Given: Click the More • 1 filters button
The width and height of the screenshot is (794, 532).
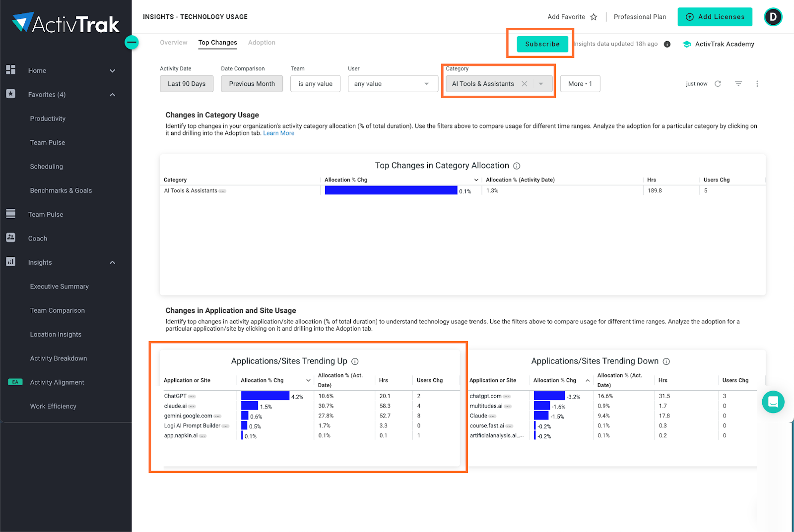Looking at the screenshot, I should pyautogui.click(x=580, y=84).
